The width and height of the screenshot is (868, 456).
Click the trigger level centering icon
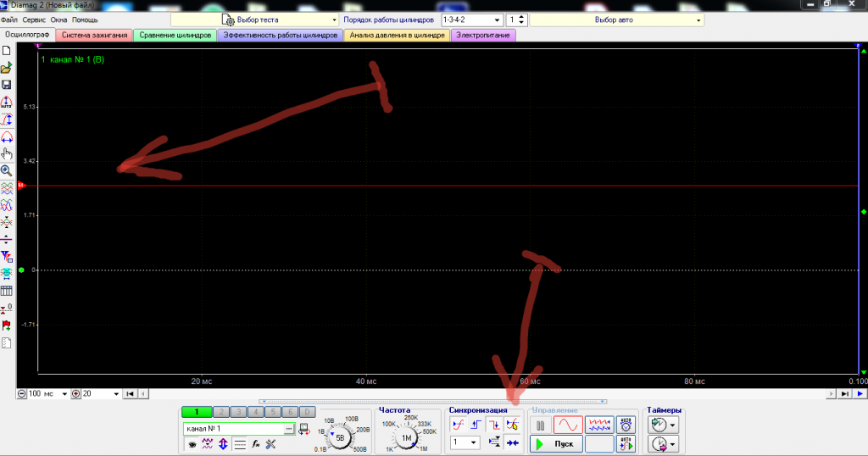[x=494, y=442]
